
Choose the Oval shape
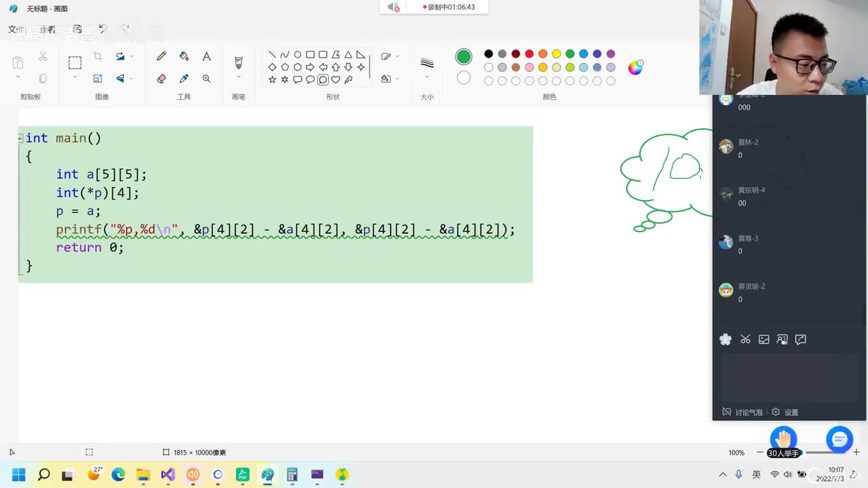coord(297,55)
